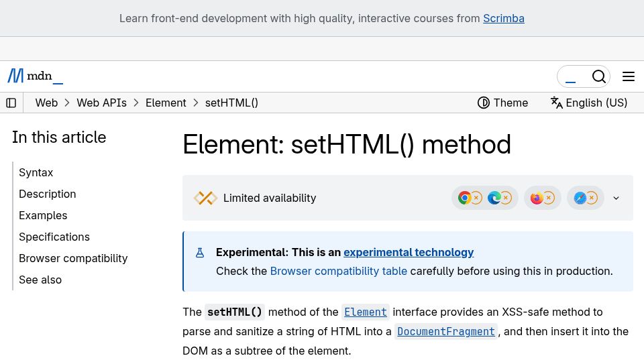The height and width of the screenshot is (362, 644).
Task: Jump to See also section
Action: click(40, 280)
